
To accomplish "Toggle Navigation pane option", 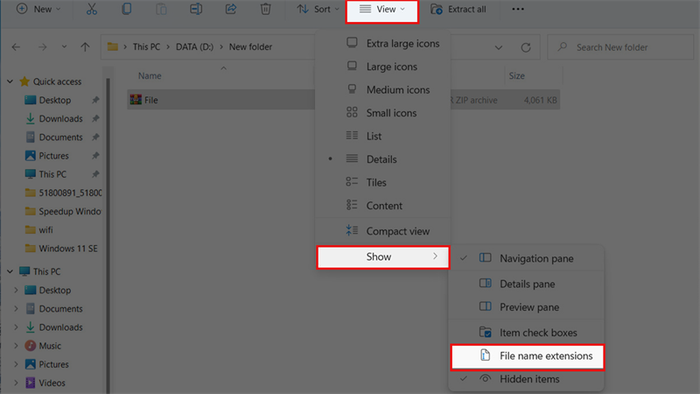I will point(526,258).
